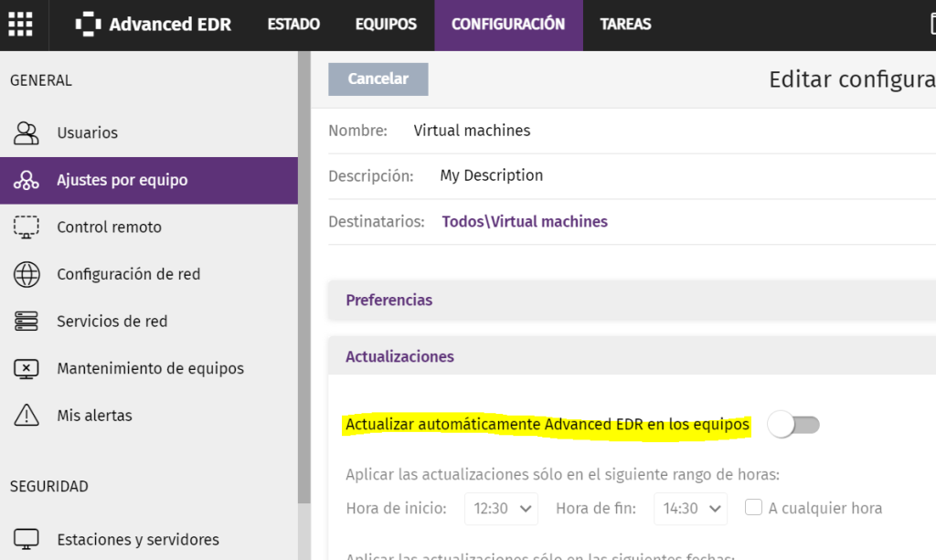Open the Hora de inicio dropdown

[x=501, y=509]
